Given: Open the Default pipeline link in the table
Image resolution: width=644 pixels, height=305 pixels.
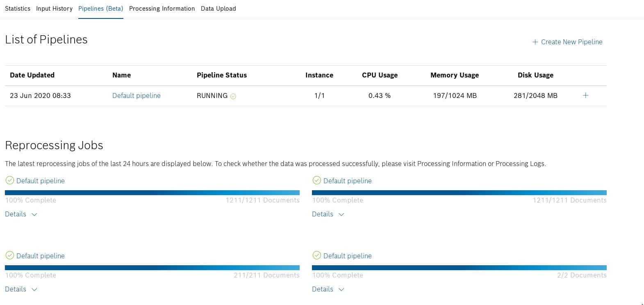Looking at the screenshot, I should (137, 96).
